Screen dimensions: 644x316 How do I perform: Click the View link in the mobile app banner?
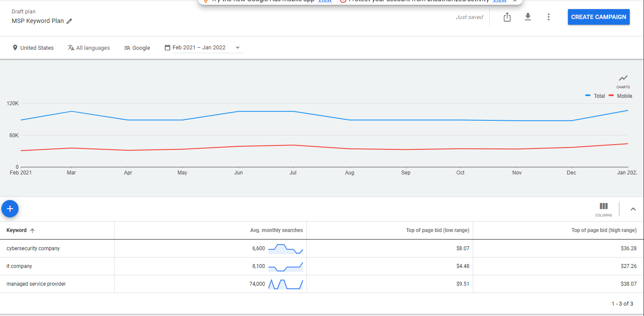coord(325,1)
